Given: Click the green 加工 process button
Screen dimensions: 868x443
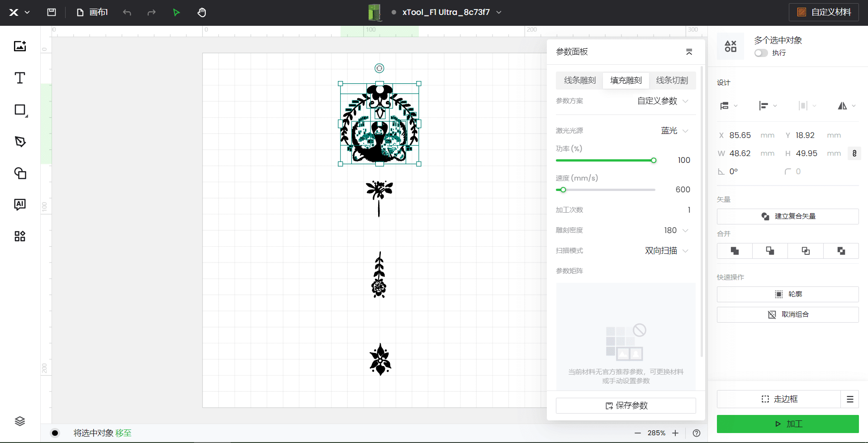Looking at the screenshot, I should [788, 424].
